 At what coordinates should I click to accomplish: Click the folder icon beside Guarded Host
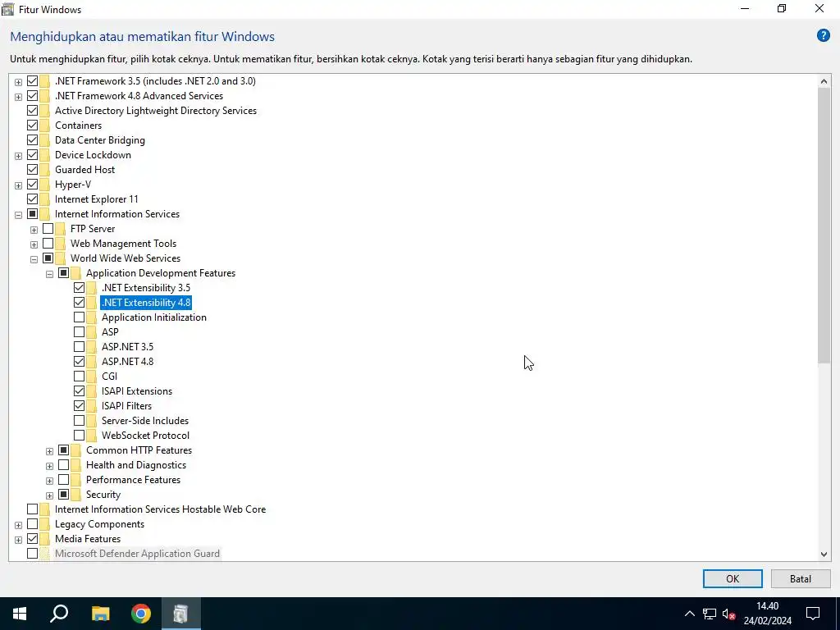[44, 170]
